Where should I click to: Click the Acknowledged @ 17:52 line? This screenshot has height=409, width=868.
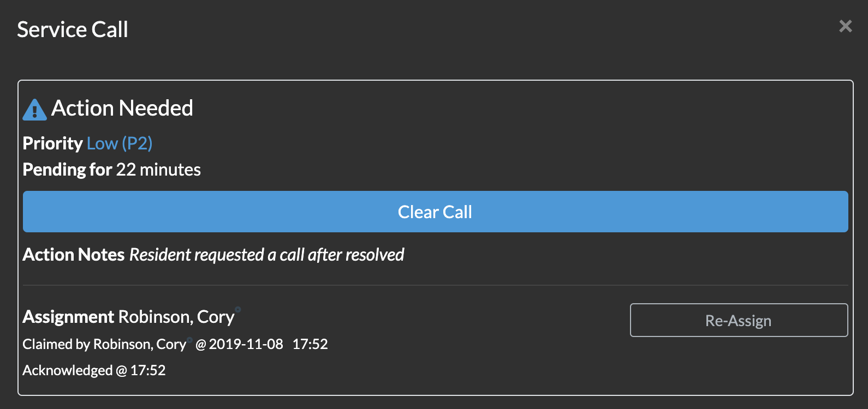[94, 370]
